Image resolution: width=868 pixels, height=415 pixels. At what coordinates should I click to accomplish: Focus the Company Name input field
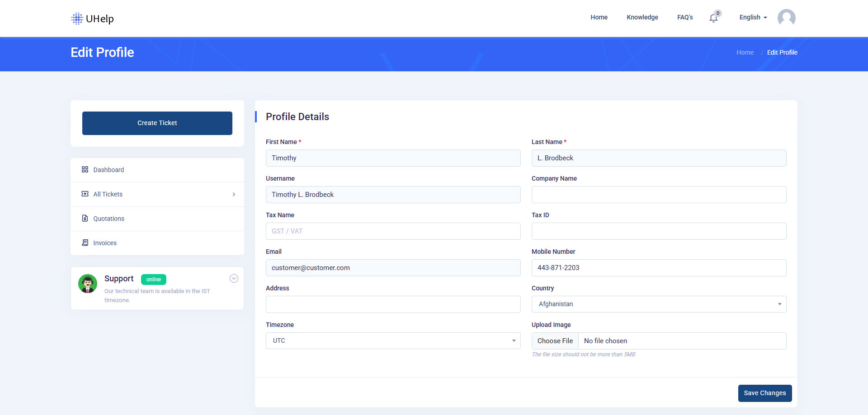tap(659, 195)
